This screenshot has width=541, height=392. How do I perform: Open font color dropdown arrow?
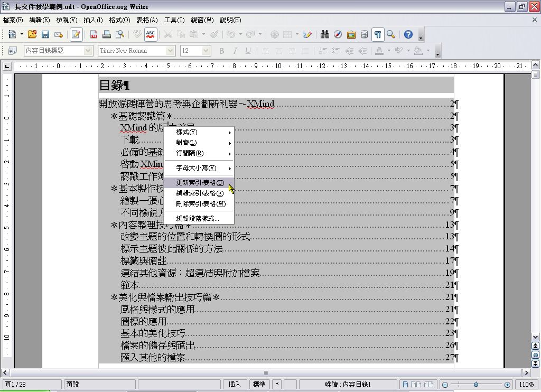coord(389,51)
